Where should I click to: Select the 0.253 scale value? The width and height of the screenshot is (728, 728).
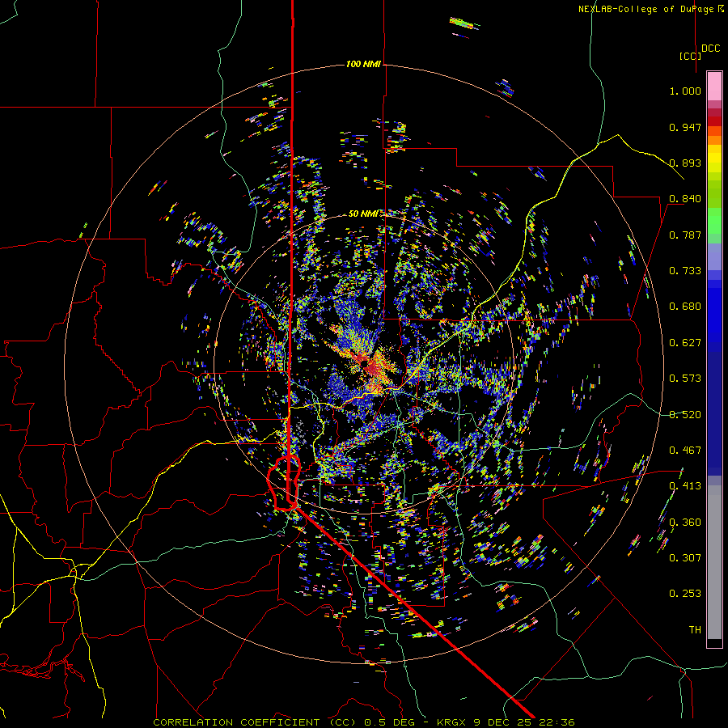pos(685,594)
